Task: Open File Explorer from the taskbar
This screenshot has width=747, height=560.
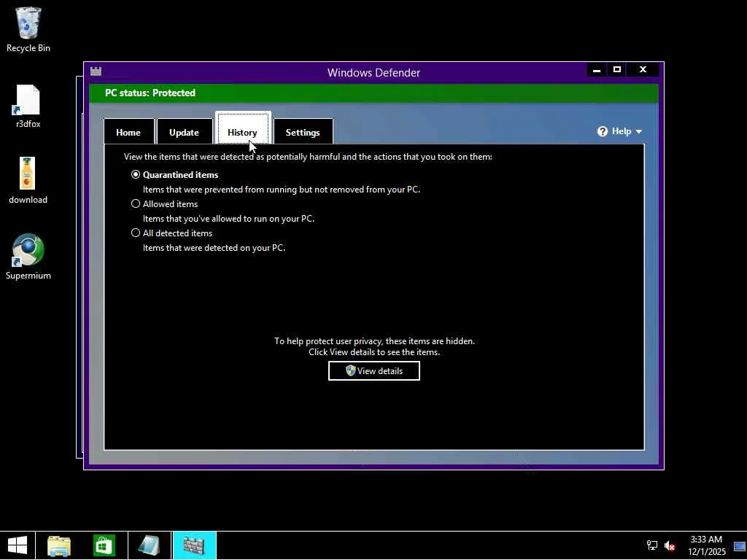Action: pyautogui.click(x=59, y=545)
